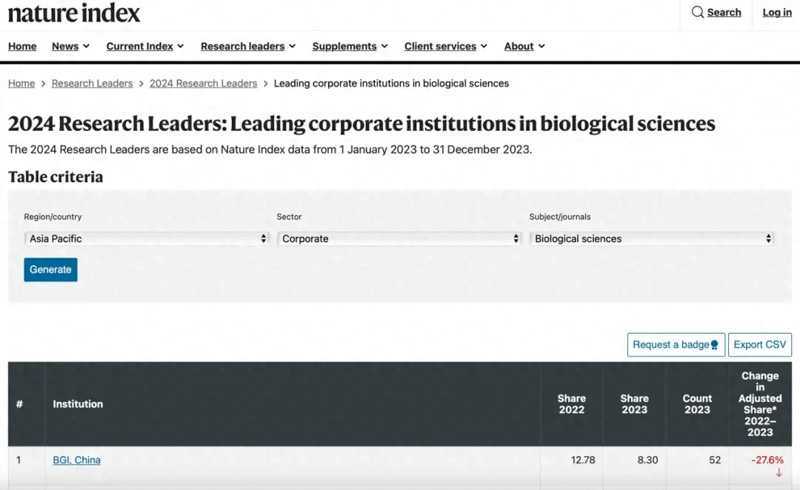
Task: Expand the Research leaders menu
Action: [x=248, y=46]
